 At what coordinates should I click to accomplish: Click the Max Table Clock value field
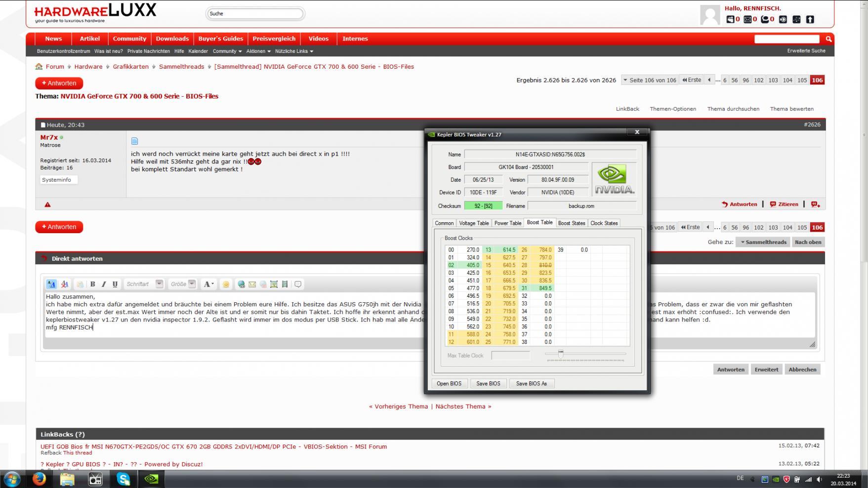[510, 355]
